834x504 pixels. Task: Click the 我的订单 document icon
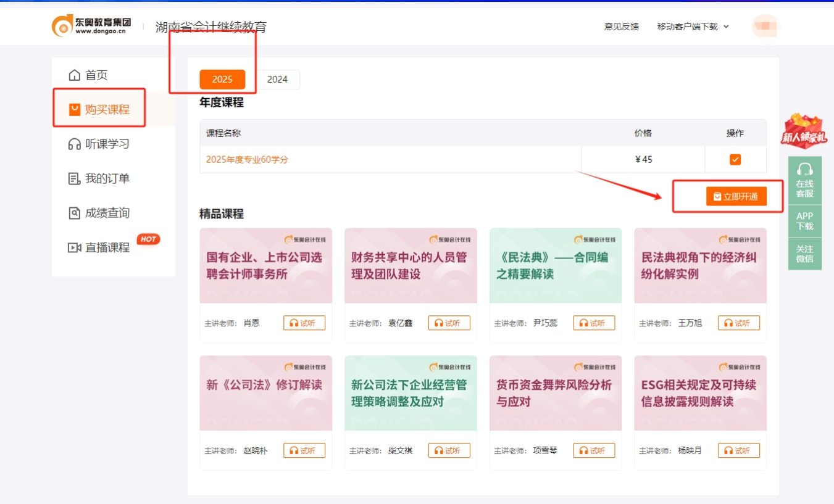coord(74,177)
